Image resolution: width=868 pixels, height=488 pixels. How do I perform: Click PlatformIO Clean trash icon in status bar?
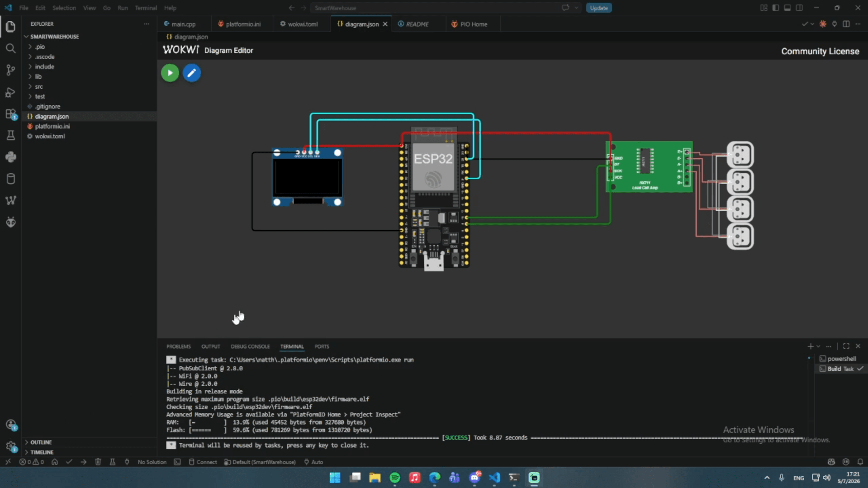pos(98,462)
